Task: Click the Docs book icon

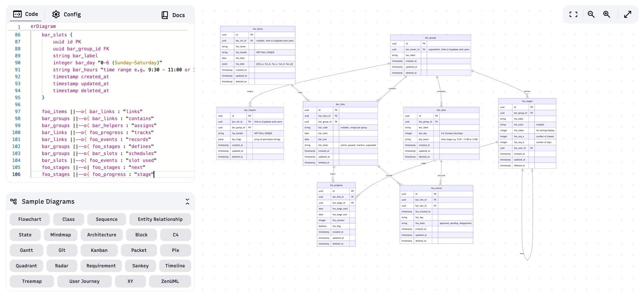Action: coord(165,15)
